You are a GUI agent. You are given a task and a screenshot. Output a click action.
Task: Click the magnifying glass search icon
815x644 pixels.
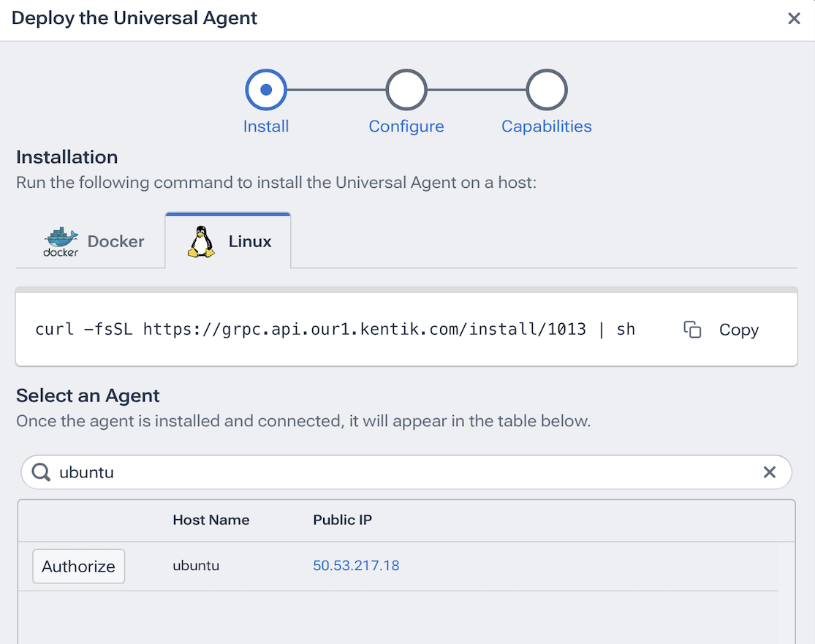(42, 472)
